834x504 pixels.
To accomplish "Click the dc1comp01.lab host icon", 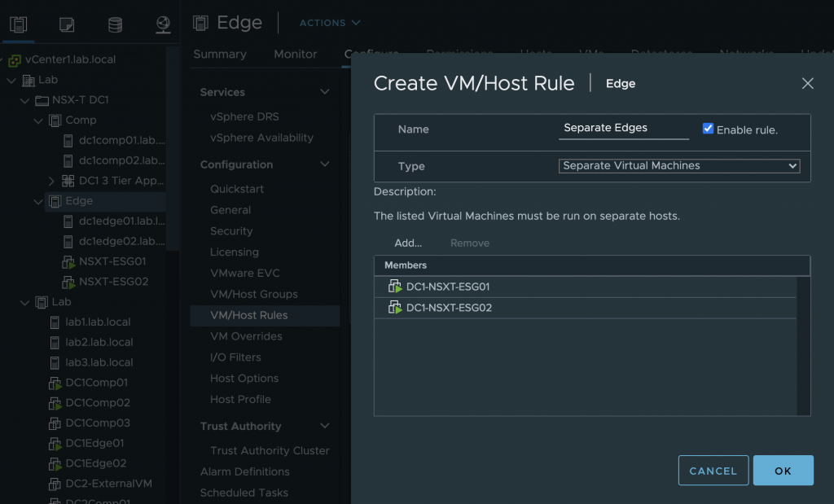I will pos(68,141).
